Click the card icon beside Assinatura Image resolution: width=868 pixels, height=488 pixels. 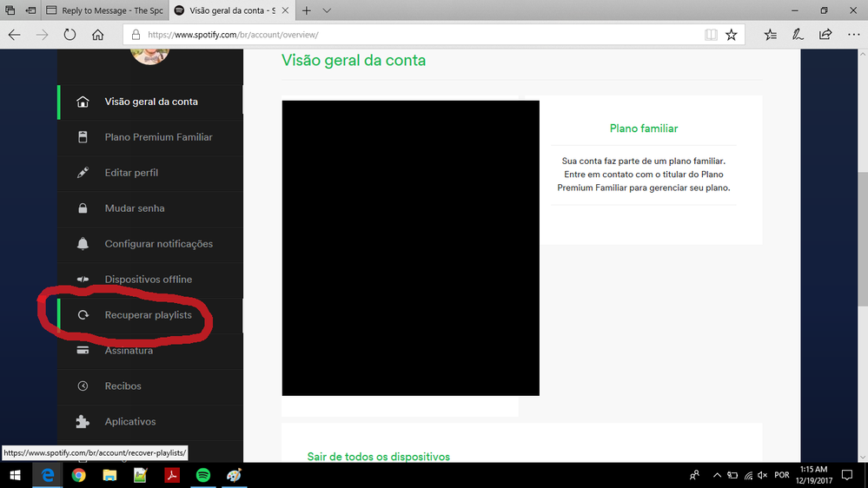pos(83,350)
